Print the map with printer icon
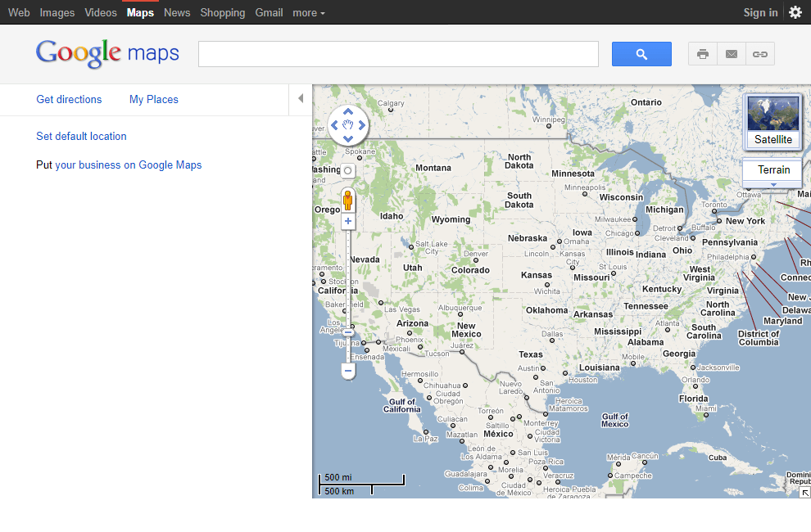This screenshot has height=532, width=811. click(702, 54)
